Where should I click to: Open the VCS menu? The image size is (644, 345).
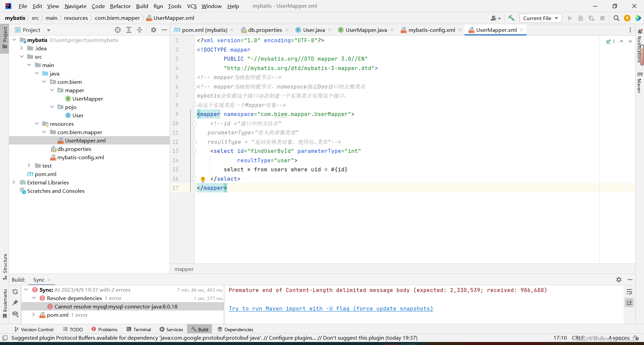click(192, 6)
